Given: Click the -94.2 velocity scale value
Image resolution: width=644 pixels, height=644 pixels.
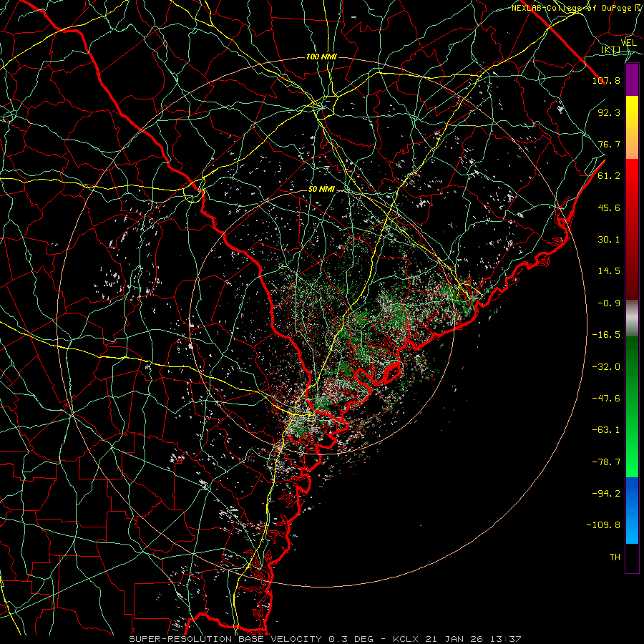Looking at the screenshot, I should click(606, 494).
